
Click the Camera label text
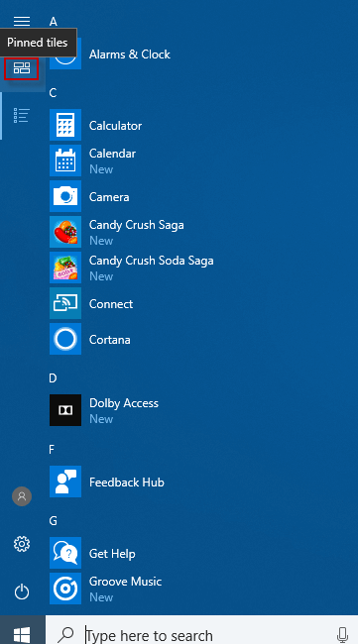[x=109, y=197]
